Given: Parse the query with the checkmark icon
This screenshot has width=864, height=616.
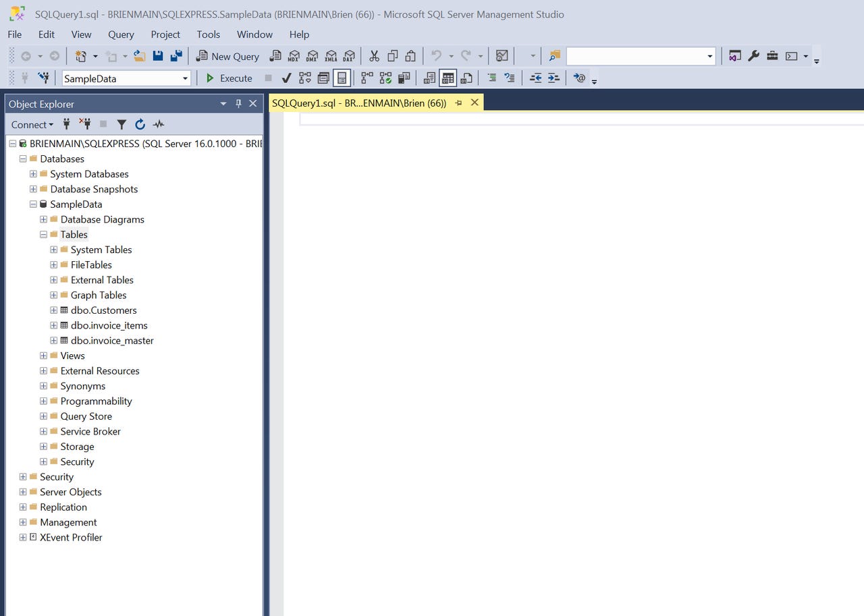Looking at the screenshot, I should [x=286, y=78].
